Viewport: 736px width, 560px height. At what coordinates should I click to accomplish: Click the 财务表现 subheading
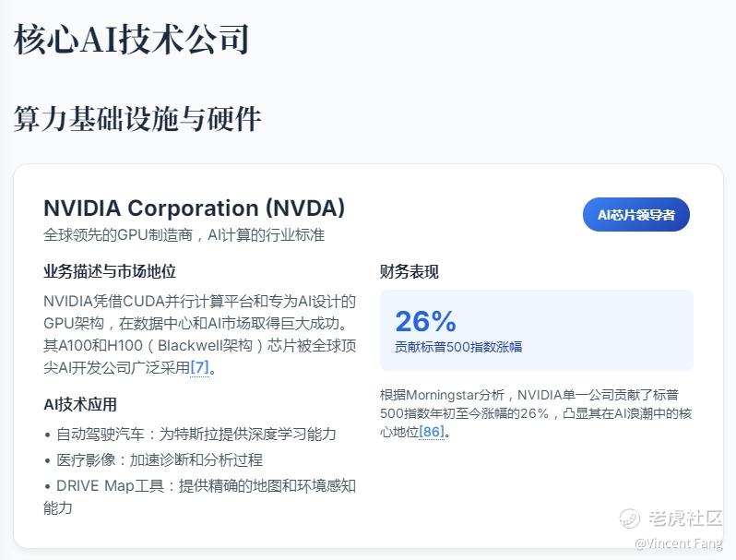410,271
